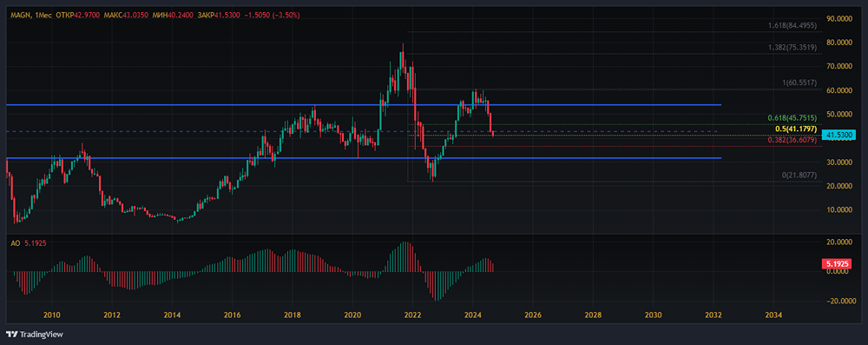The width and height of the screenshot is (868, 345).
Task: Click the 2010 label on the time axis
Action: (x=52, y=315)
